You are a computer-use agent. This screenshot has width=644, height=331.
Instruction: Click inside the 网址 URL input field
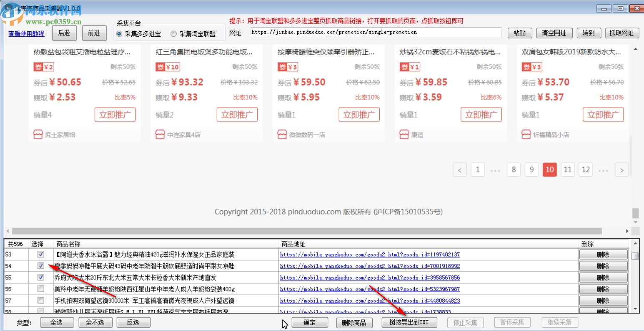pos(375,32)
